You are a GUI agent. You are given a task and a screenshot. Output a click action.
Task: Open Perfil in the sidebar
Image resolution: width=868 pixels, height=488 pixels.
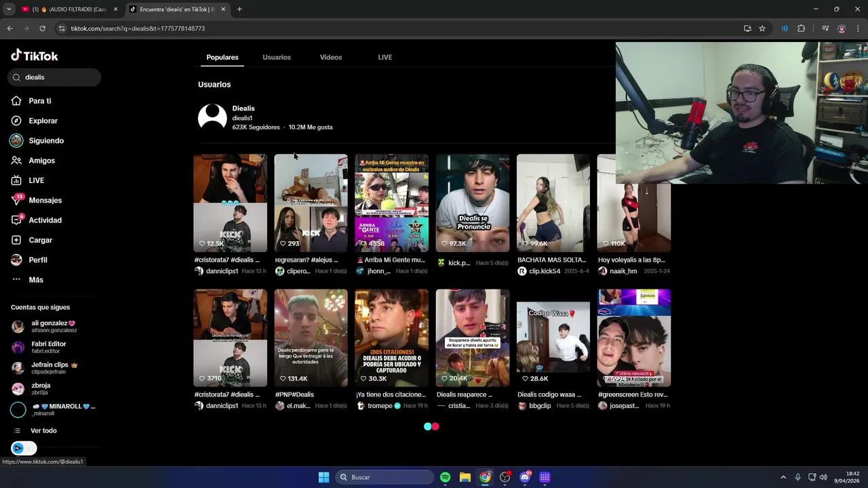(38, 260)
